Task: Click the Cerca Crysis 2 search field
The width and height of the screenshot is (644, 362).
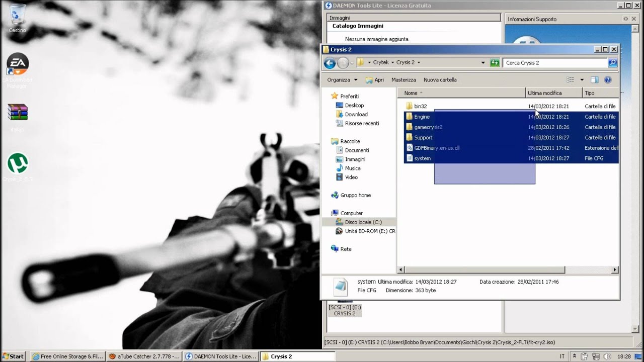Action: [x=555, y=63]
